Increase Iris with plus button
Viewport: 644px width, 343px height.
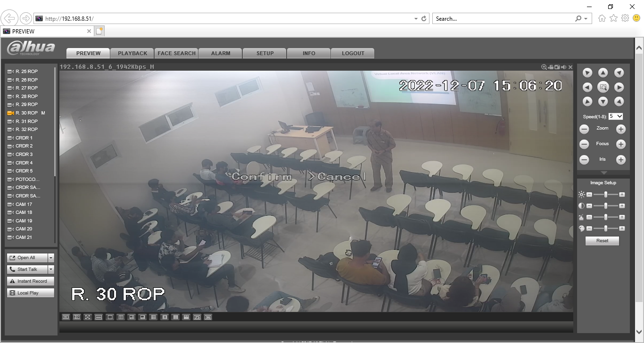point(621,160)
